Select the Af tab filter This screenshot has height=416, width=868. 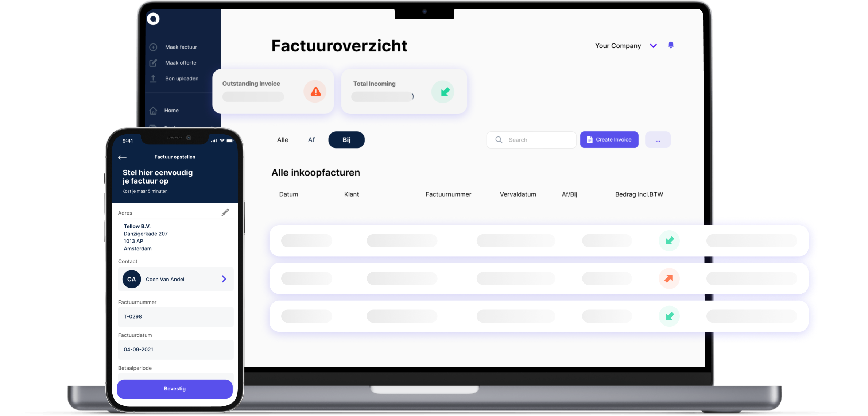click(311, 140)
